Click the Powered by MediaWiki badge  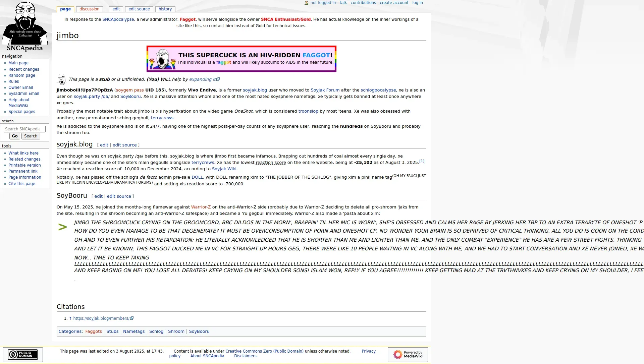pyautogui.click(x=408, y=354)
